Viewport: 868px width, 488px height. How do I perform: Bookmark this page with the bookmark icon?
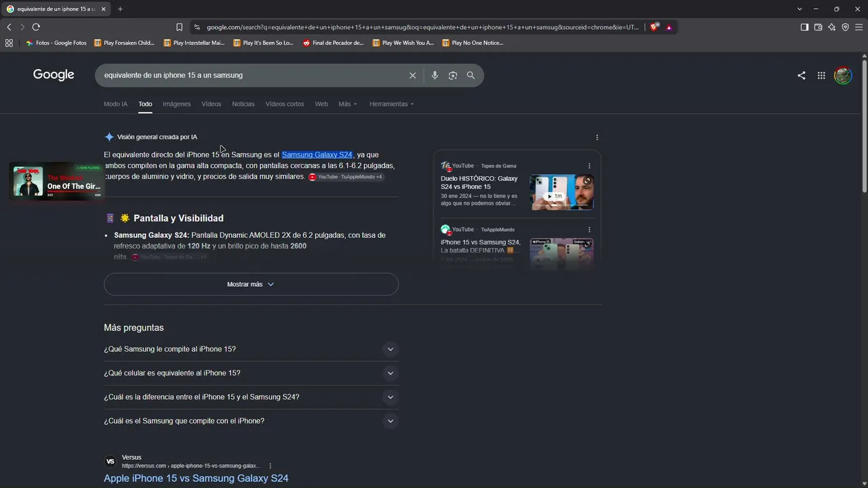(179, 27)
